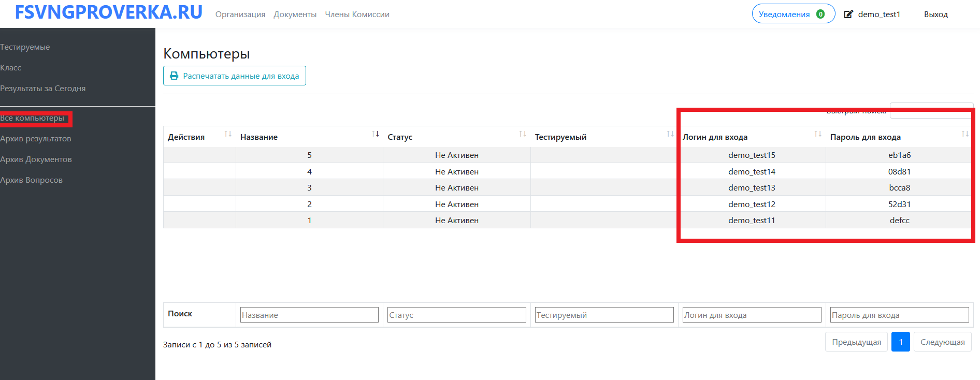
Task: Open Результаты за Сегодня in sidebar
Action: pyautogui.click(x=43, y=89)
